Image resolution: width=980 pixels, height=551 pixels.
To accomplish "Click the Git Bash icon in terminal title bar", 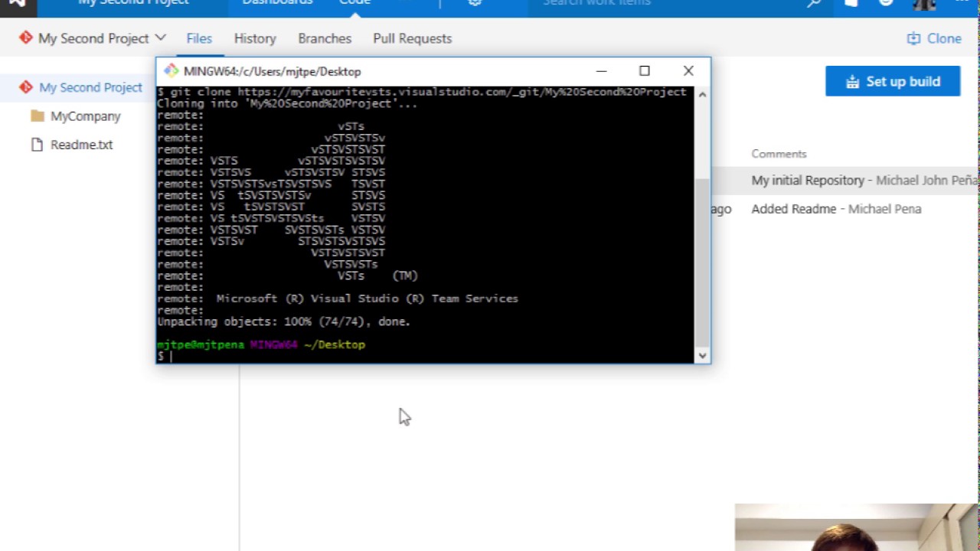I will [171, 71].
